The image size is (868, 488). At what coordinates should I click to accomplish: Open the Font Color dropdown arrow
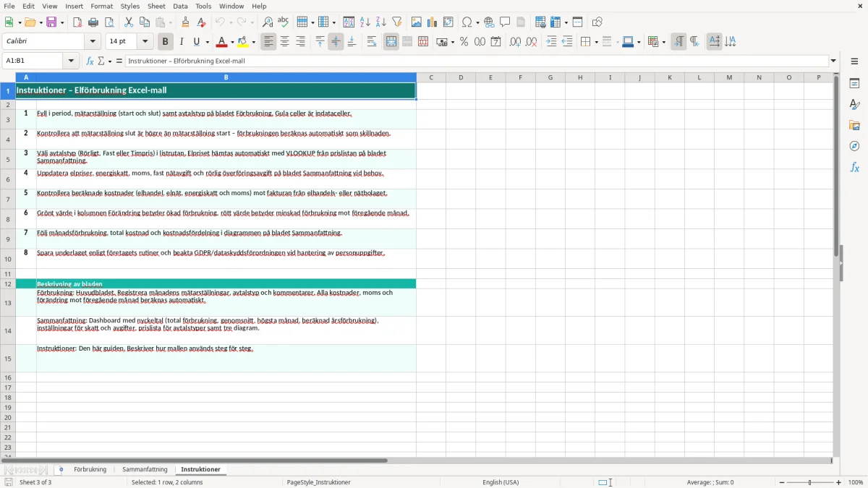232,42
